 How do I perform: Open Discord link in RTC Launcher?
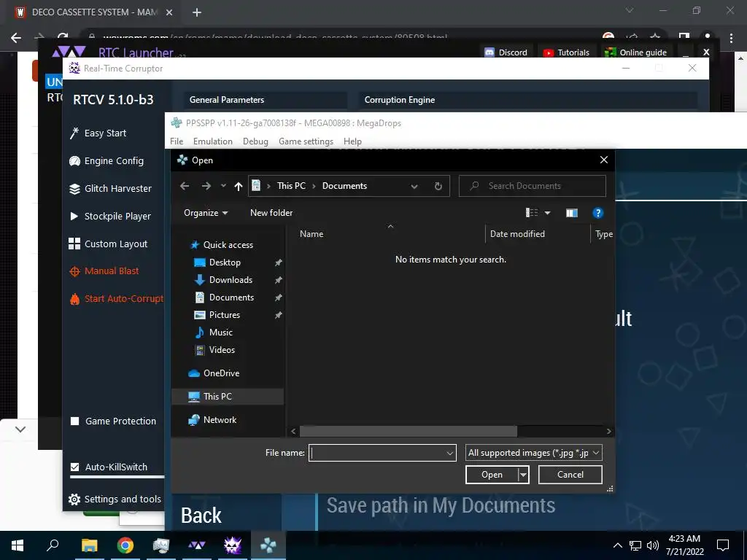(x=506, y=52)
